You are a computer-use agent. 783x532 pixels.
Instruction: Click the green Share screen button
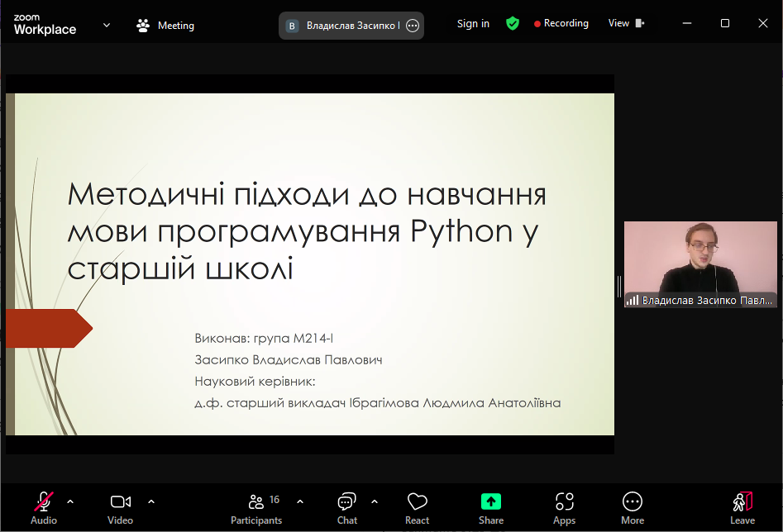tap(491, 507)
